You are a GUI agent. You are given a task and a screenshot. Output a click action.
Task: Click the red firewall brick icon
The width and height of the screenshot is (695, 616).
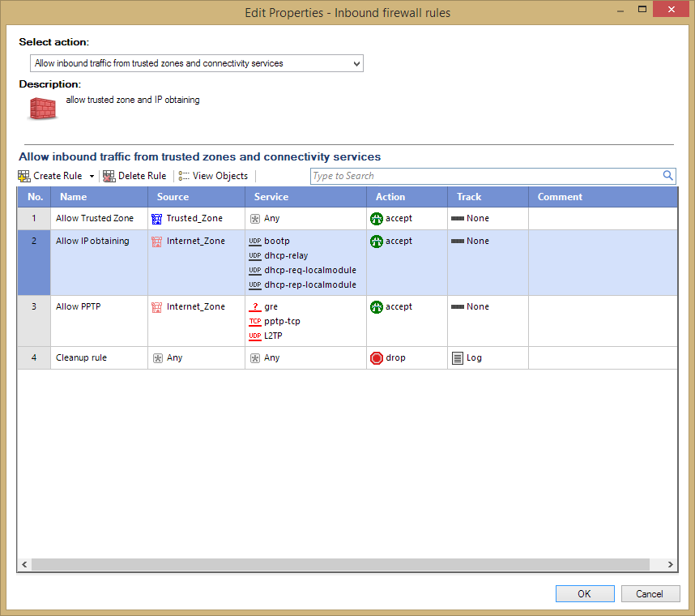[x=43, y=109]
